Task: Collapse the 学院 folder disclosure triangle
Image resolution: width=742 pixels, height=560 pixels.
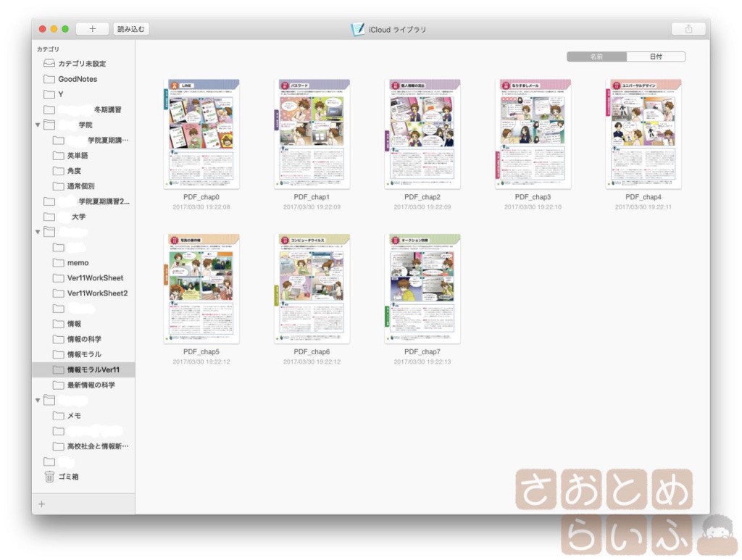Action: pos(38,125)
